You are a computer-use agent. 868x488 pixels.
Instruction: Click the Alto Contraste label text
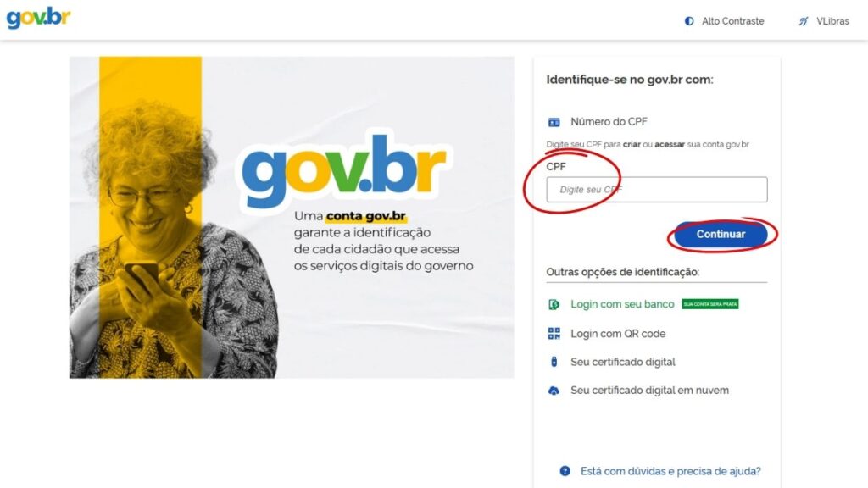pyautogui.click(x=733, y=21)
